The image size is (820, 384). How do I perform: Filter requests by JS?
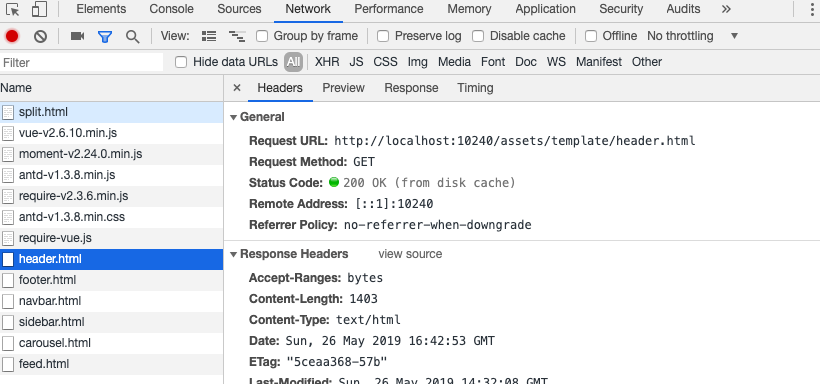pos(356,62)
